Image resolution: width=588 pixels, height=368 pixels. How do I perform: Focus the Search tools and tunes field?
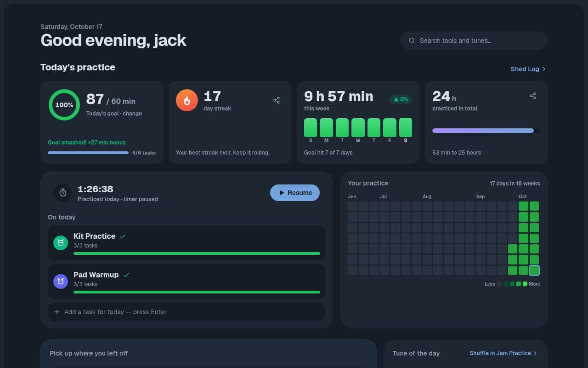474,40
